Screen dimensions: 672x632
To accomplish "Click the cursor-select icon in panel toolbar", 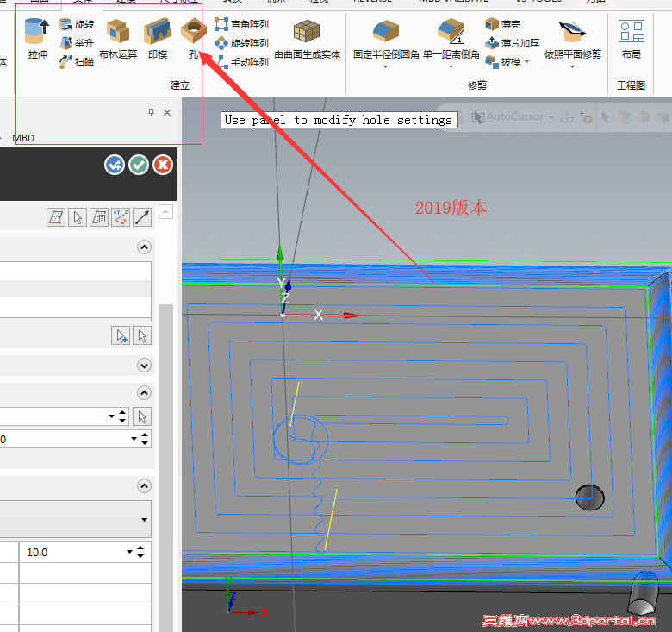I will (78, 217).
